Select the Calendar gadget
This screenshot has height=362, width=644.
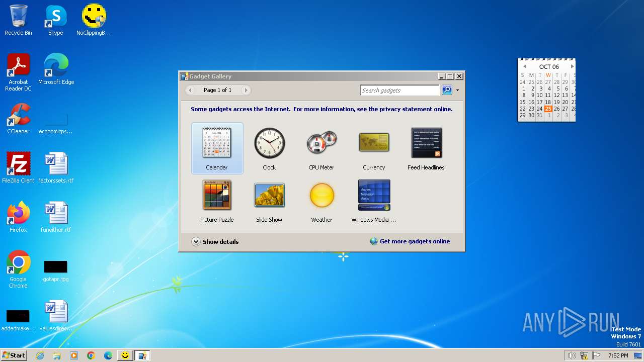(217, 148)
